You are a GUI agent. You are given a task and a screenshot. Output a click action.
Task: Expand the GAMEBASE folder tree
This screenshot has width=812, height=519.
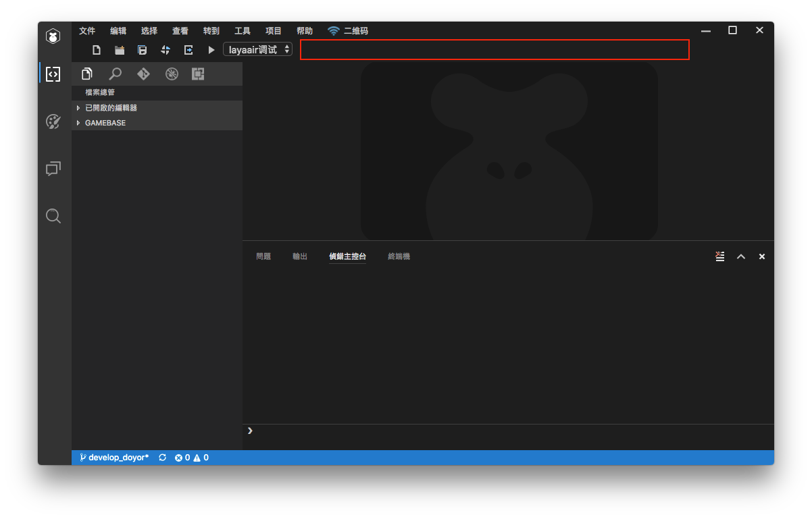tap(105, 123)
